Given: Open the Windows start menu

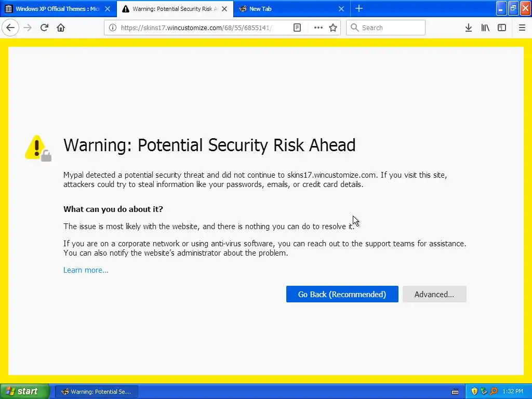Looking at the screenshot, I should (25, 392).
